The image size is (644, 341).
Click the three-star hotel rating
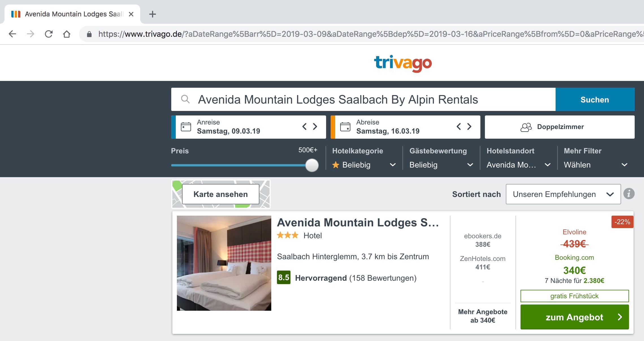click(x=288, y=235)
